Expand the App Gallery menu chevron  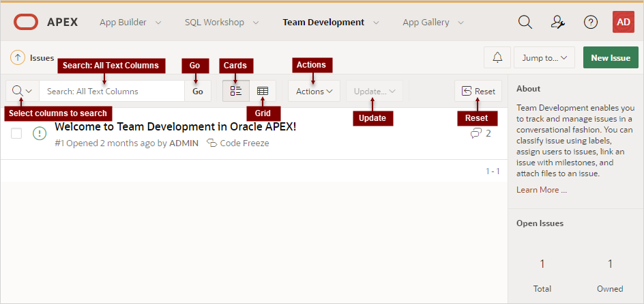click(460, 23)
